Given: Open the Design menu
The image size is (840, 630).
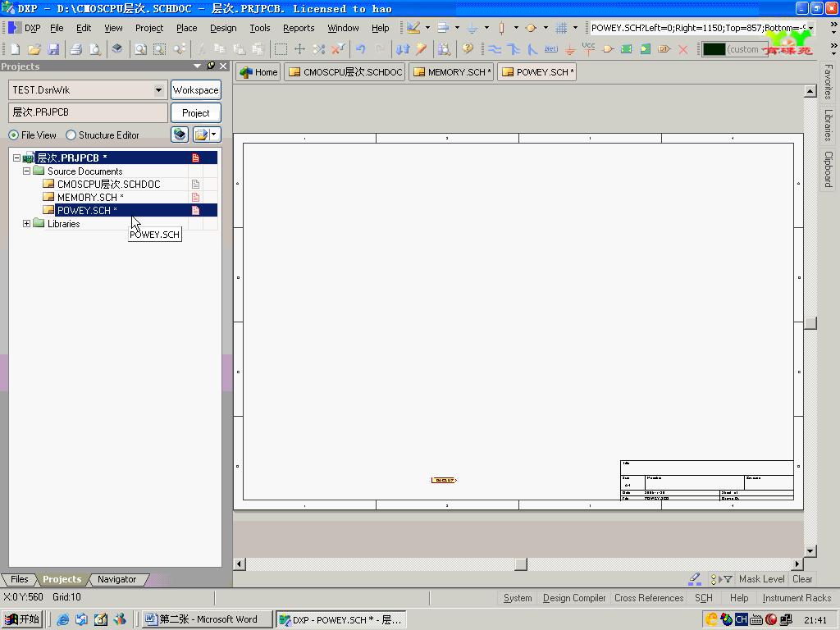Looking at the screenshot, I should coord(223,28).
